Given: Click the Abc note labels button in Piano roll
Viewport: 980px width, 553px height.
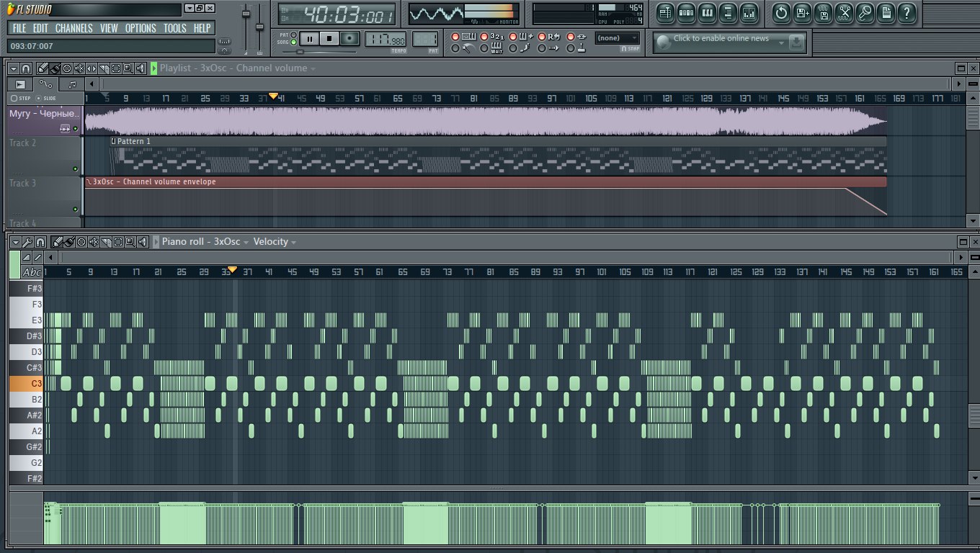Looking at the screenshot, I should click(x=32, y=272).
